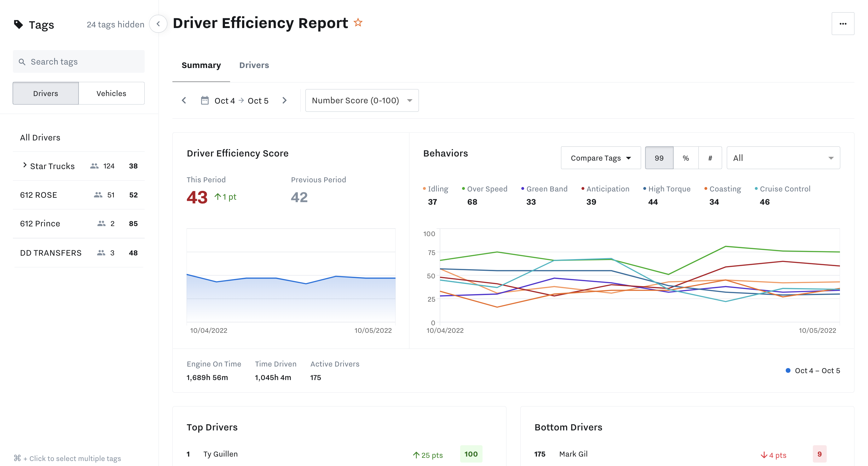
Task: Click the Tags label icon
Action: 18,24
